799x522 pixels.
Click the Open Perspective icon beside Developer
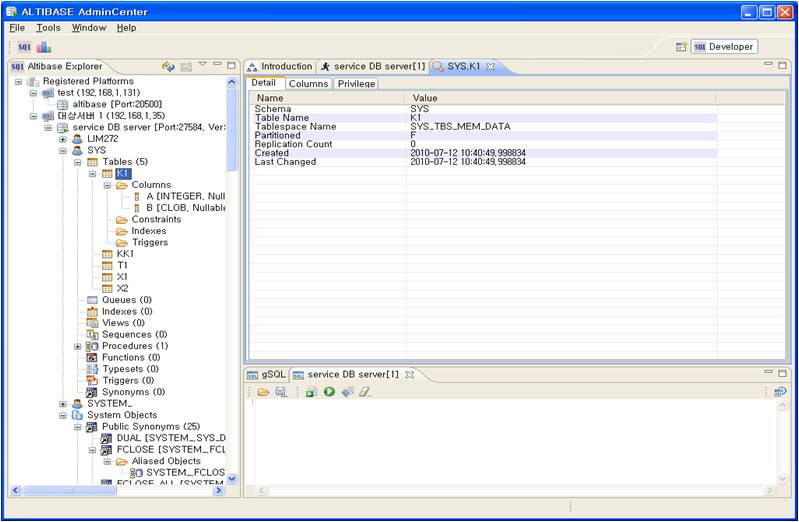(x=681, y=47)
